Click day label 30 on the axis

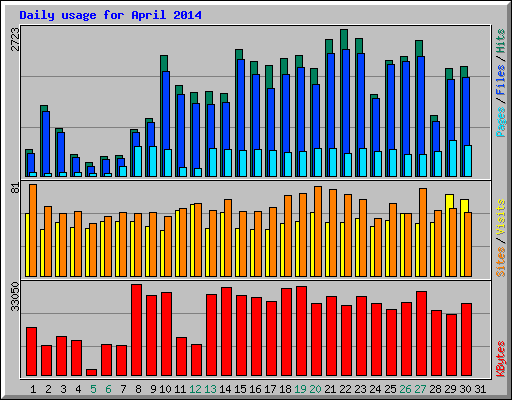[x=465, y=389]
